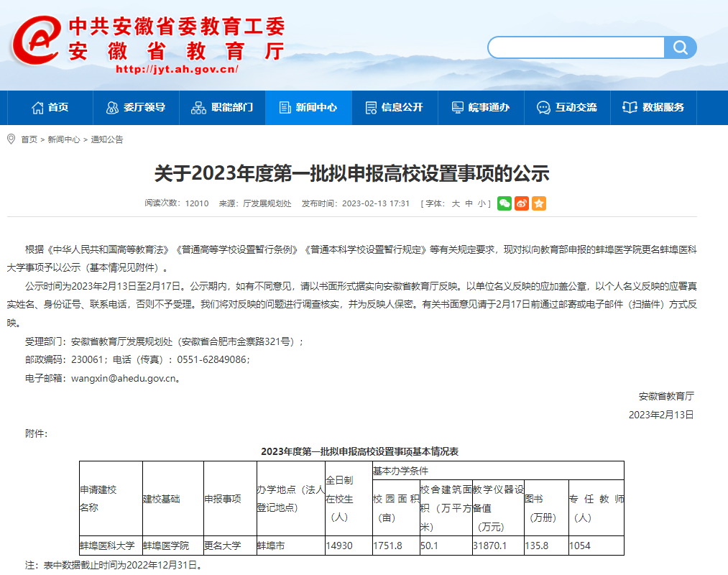Open the 皖事通办 menu
728x575 pixels.
tap(481, 108)
